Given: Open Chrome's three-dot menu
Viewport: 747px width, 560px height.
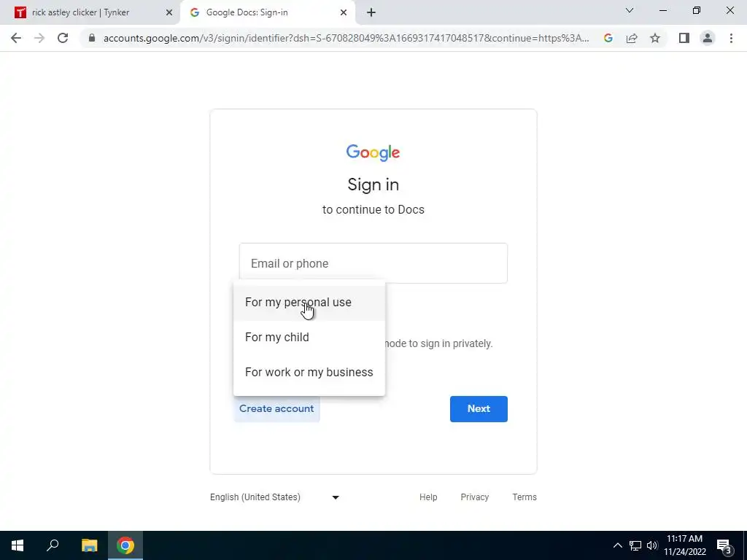Looking at the screenshot, I should click(731, 38).
